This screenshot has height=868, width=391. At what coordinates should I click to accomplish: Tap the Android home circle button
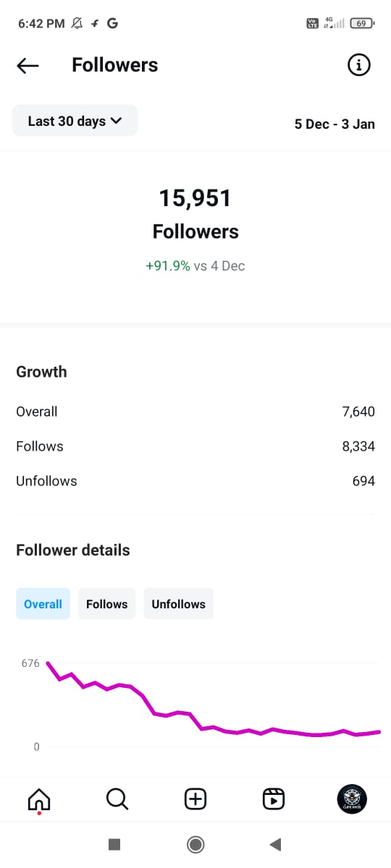195,844
